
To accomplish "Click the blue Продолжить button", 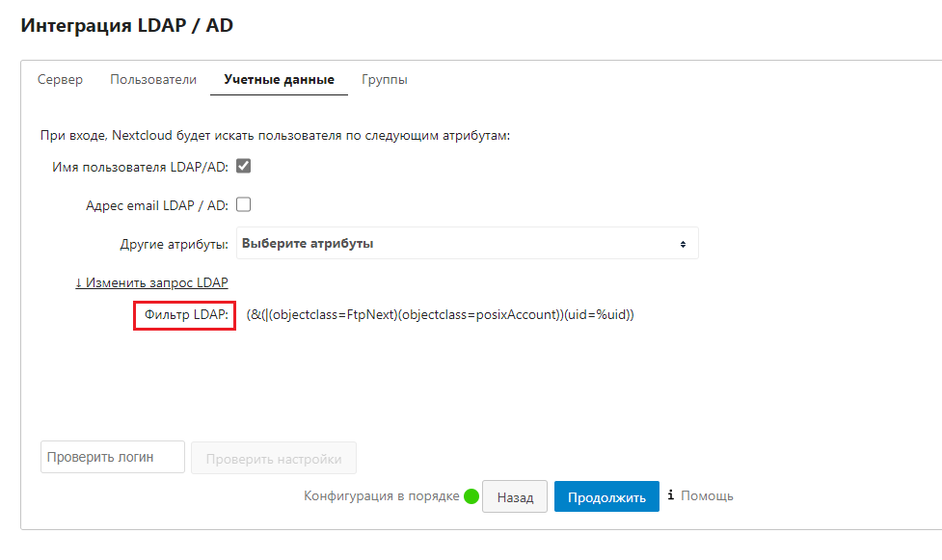I will (606, 497).
